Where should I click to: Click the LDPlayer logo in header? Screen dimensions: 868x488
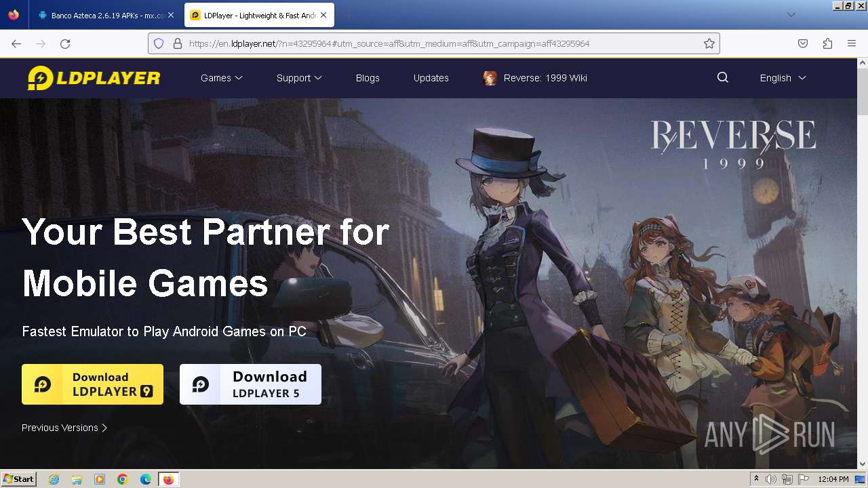[x=94, y=78]
